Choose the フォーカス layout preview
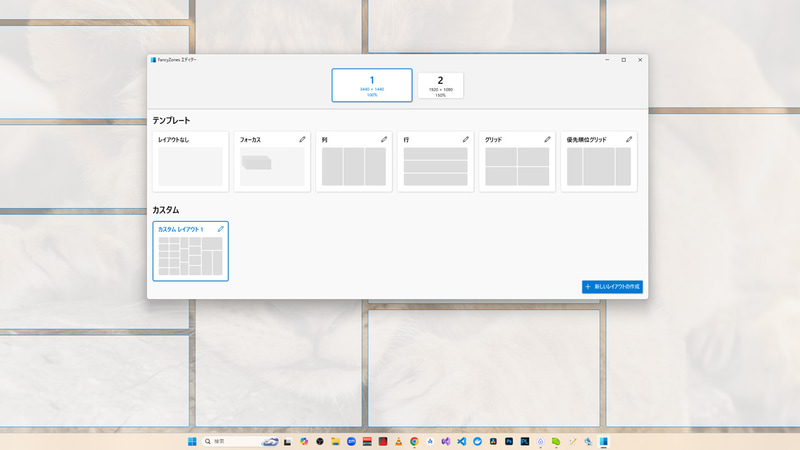This screenshot has height=450, width=800. 272,167
